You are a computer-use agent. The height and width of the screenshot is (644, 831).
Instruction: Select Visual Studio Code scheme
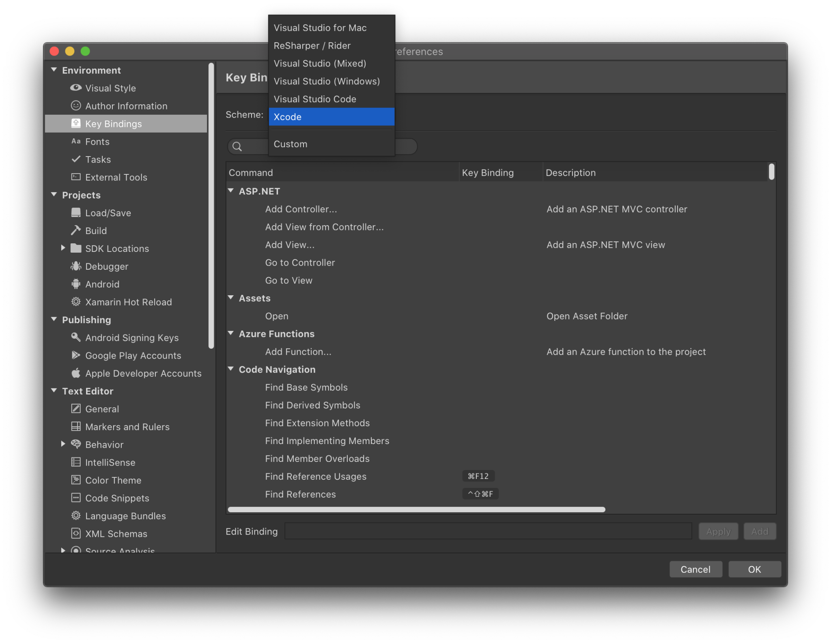tap(314, 99)
